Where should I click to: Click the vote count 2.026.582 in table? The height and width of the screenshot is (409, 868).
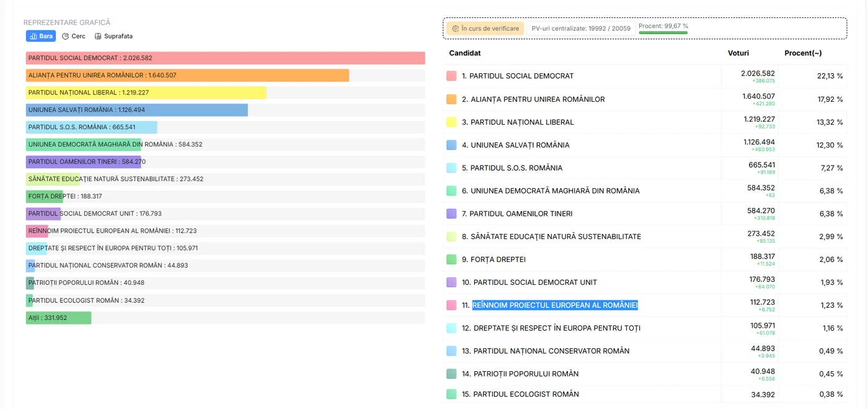758,73
